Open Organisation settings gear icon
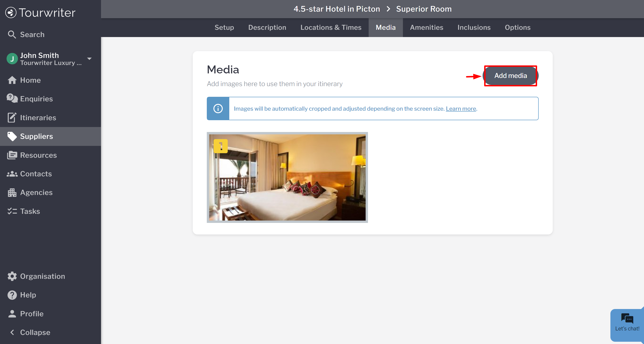 [x=12, y=276]
